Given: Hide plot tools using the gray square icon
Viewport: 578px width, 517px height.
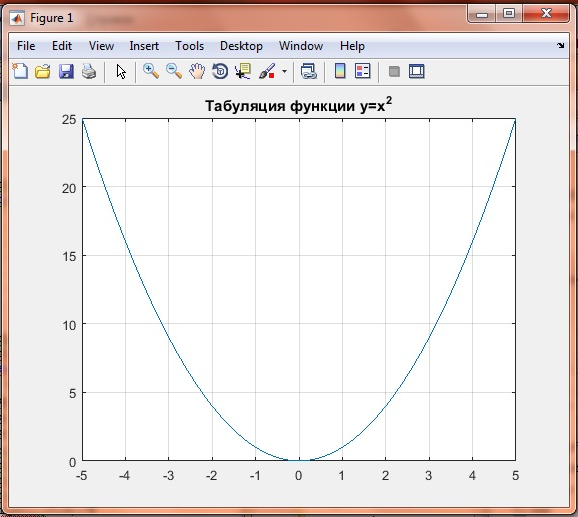Looking at the screenshot, I should point(394,71).
